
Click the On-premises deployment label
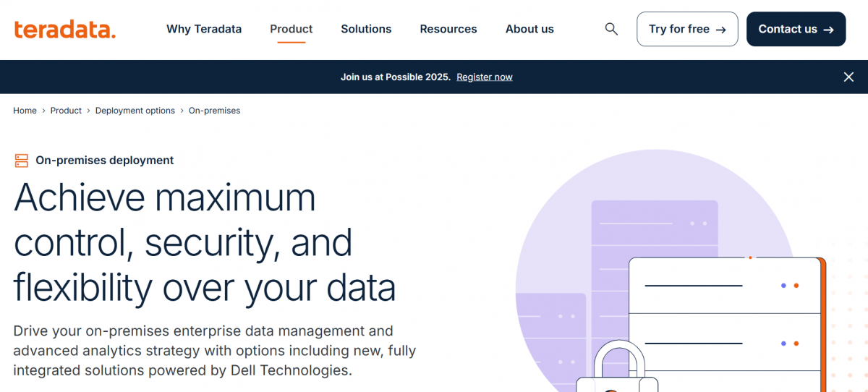[104, 161]
